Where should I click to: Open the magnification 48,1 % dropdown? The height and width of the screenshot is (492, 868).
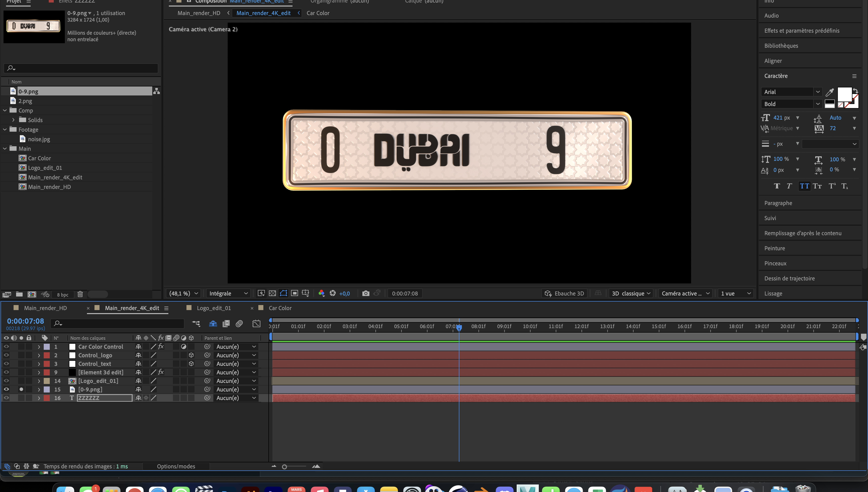pos(183,293)
